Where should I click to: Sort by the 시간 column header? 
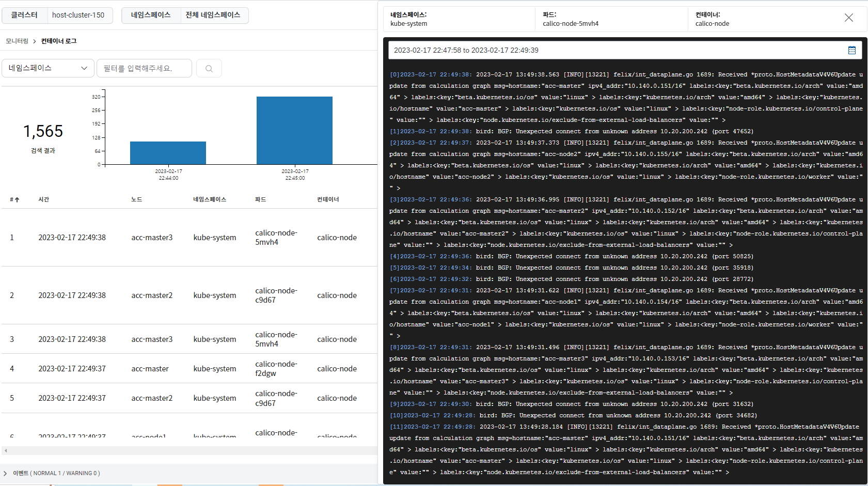(x=43, y=199)
